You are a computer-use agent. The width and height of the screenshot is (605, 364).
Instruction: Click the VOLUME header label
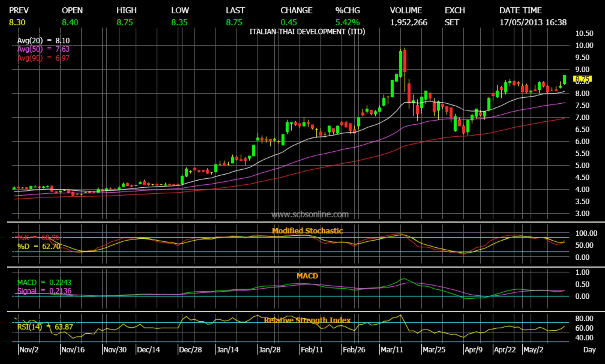[406, 10]
